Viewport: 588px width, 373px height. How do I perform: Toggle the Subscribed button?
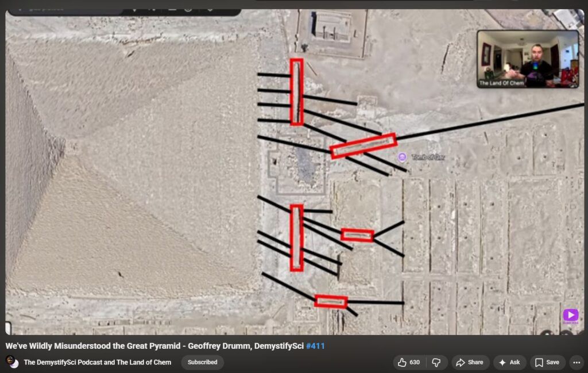point(202,363)
